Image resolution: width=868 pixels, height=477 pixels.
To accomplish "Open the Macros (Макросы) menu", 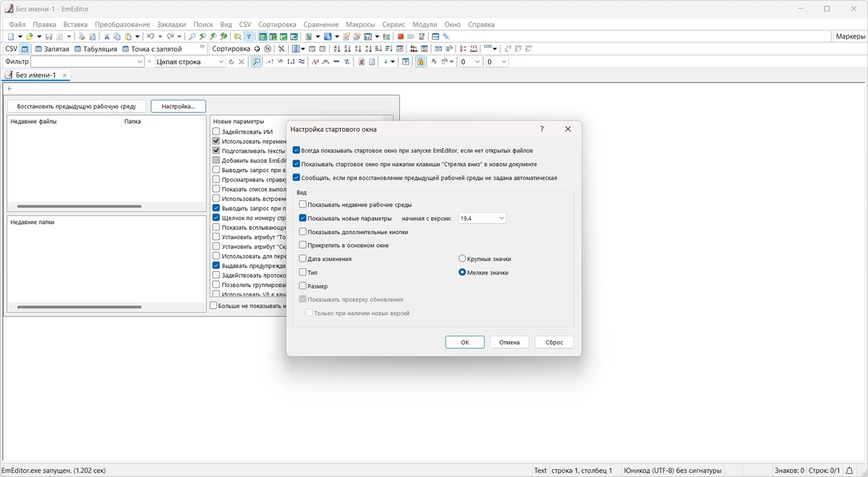I will click(x=360, y=24).
